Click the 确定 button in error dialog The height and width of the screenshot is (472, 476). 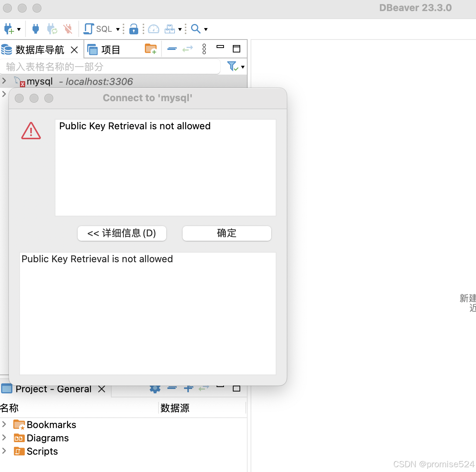click(x=227, y=233)
